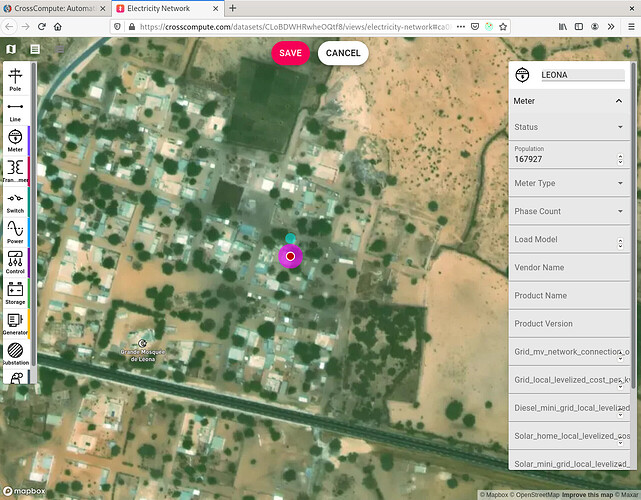The width and height of the screenshot is (641, 500).
Task: Adjust Grid_local_levelized_cost stepper
Action: [x=620, y=384]
